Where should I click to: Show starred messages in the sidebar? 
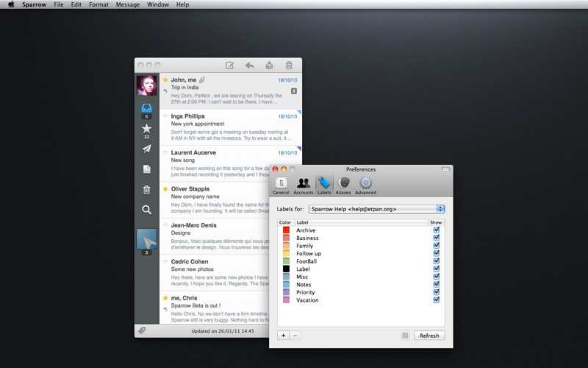(x=146, y=129)
